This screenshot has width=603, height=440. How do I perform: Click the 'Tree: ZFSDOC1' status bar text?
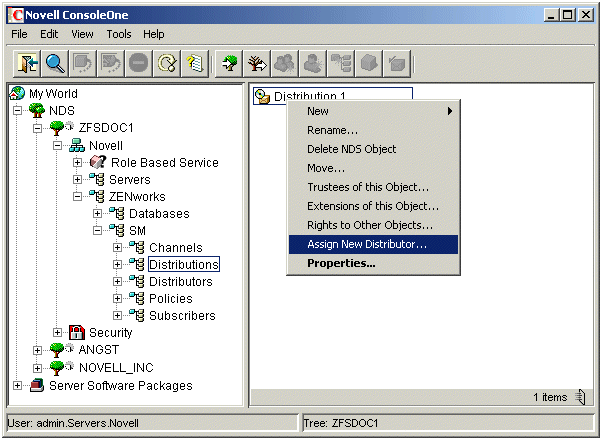(x=341, y=423)
